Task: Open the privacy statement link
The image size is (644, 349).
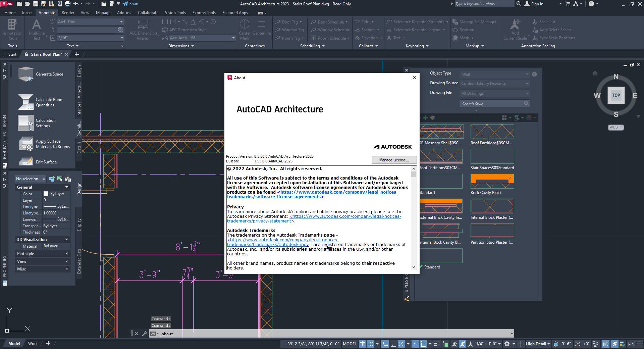Action: (x=314, y=218)
